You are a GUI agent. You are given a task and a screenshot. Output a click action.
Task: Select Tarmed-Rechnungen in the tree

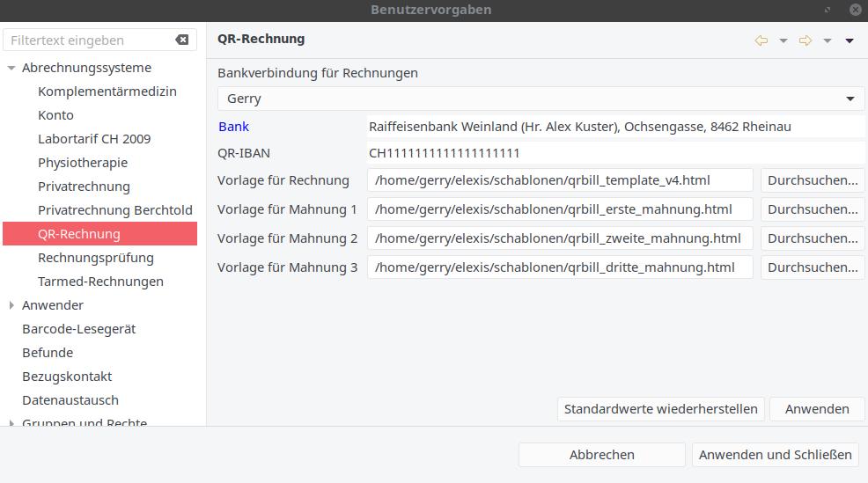[100, 282]
